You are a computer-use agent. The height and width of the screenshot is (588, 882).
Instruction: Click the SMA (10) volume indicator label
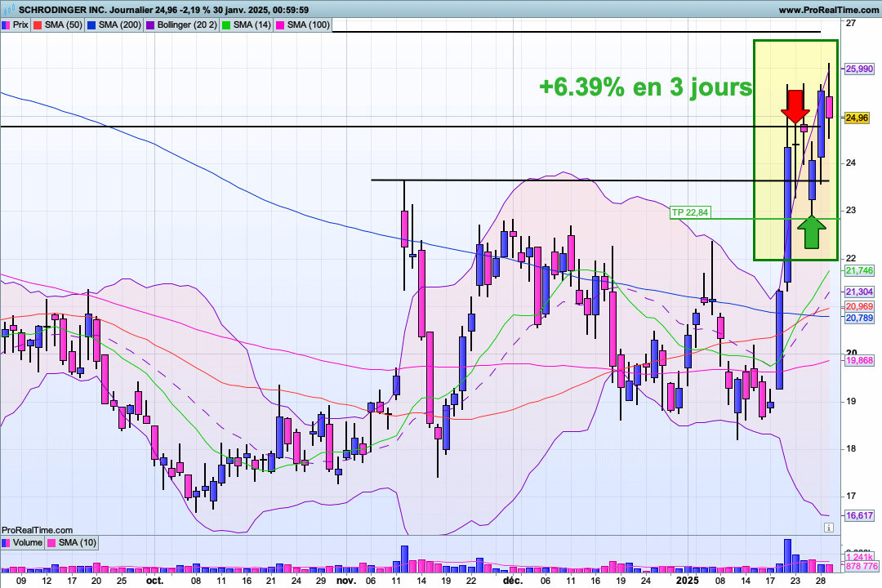77,542
